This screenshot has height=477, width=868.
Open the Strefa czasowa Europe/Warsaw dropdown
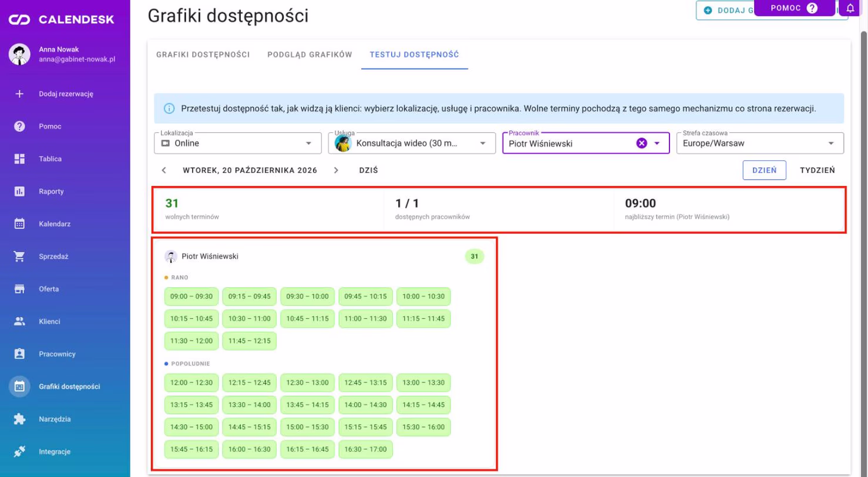760,143
